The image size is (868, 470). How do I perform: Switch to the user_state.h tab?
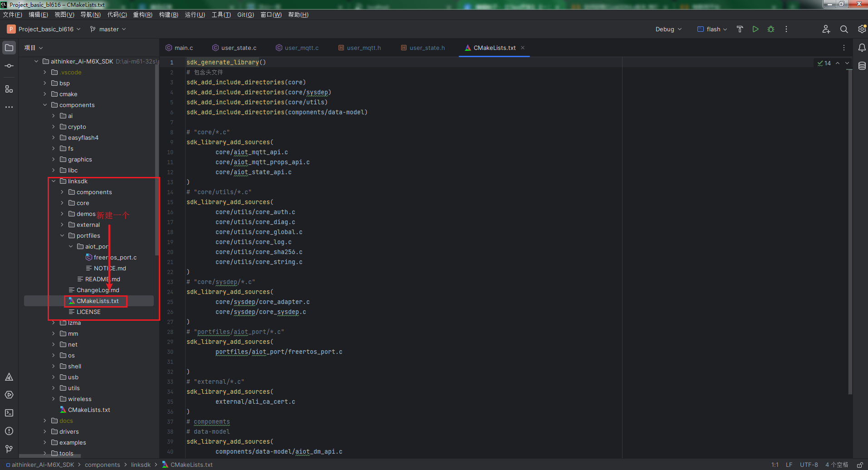[423, 48]
